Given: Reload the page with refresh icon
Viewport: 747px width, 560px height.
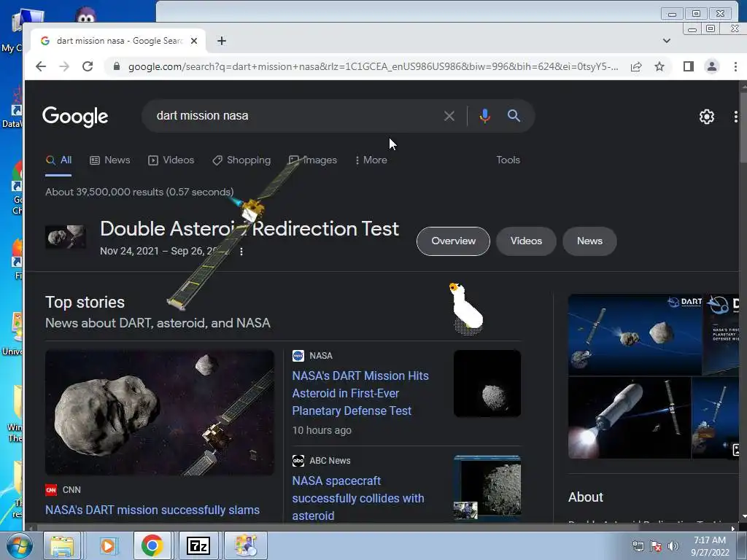Looking at the screenshot, I should [x=88, y=66].
